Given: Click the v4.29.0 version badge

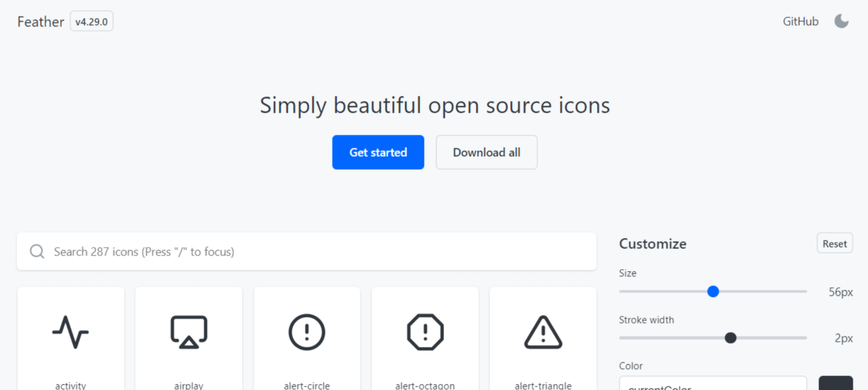Looking at the screenshot, I should coord(91,21).
